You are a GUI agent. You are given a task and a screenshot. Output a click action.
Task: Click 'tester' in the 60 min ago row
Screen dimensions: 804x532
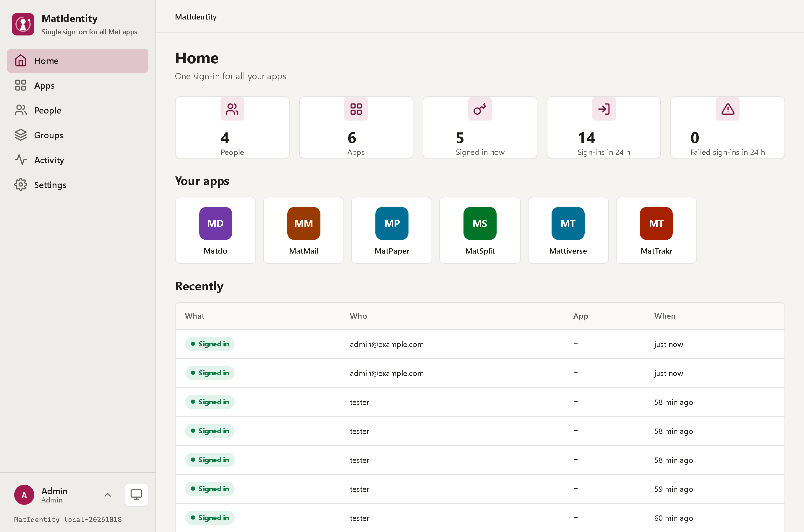click(x=359, y=518)
